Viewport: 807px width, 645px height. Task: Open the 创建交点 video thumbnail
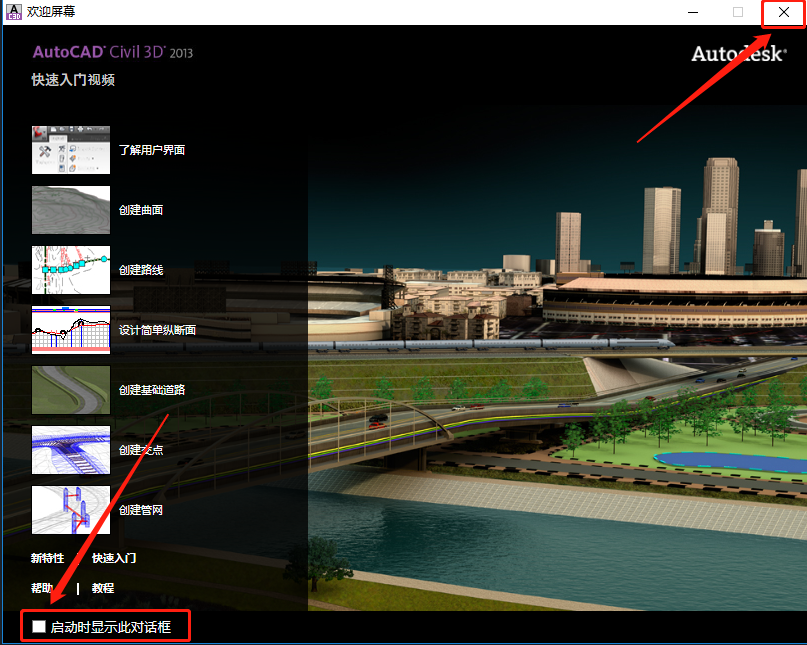[x=71, y=450]
